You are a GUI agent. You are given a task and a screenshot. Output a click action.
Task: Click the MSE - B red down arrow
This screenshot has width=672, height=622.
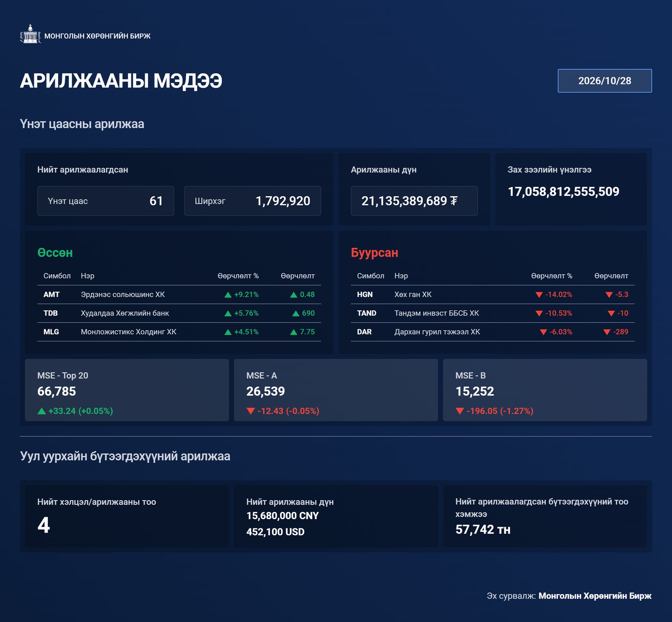tap(460, 411)
